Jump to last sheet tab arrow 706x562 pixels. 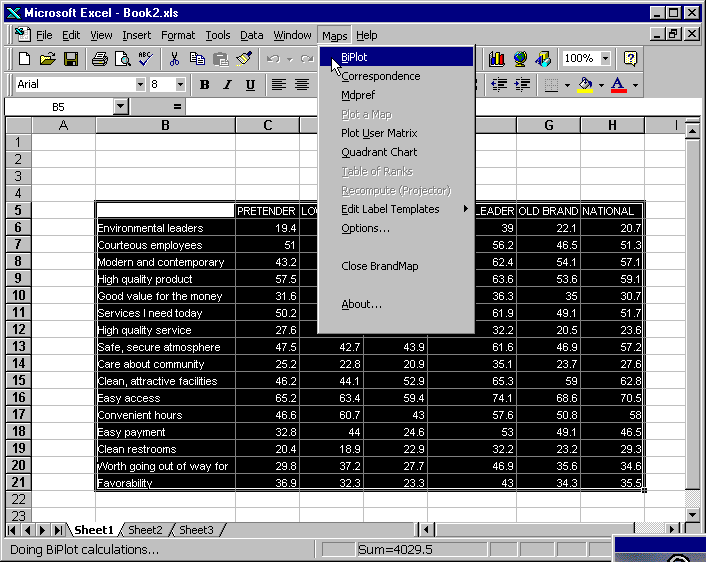pos(58,530)
